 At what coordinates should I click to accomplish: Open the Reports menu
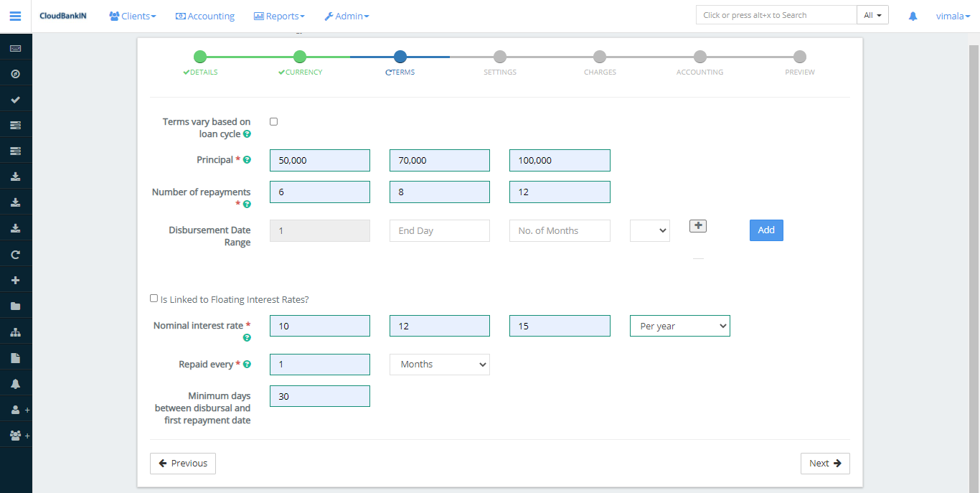coord(279,16)
